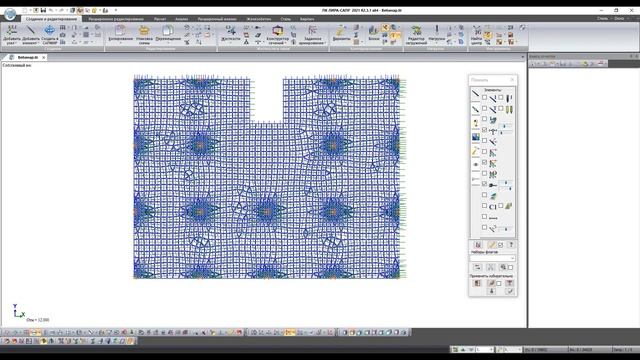
Task: Enable the C1 coefficients display checkbox
Action: click(x=484, y=206)
